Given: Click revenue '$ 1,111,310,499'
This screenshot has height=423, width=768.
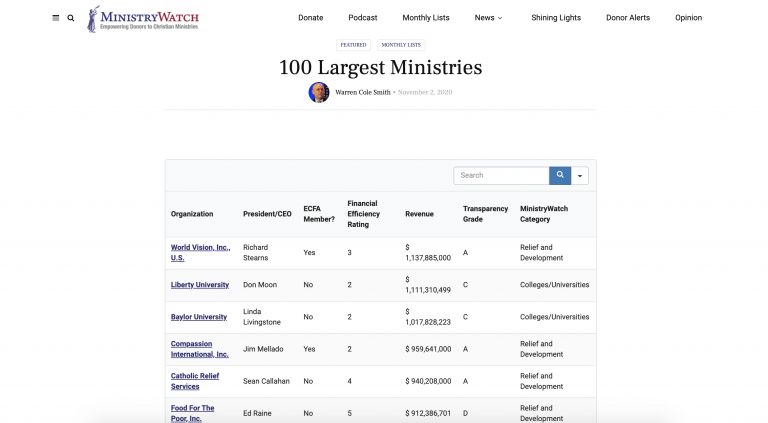Looking at the screenshot, I should click(x=428, y=285).
